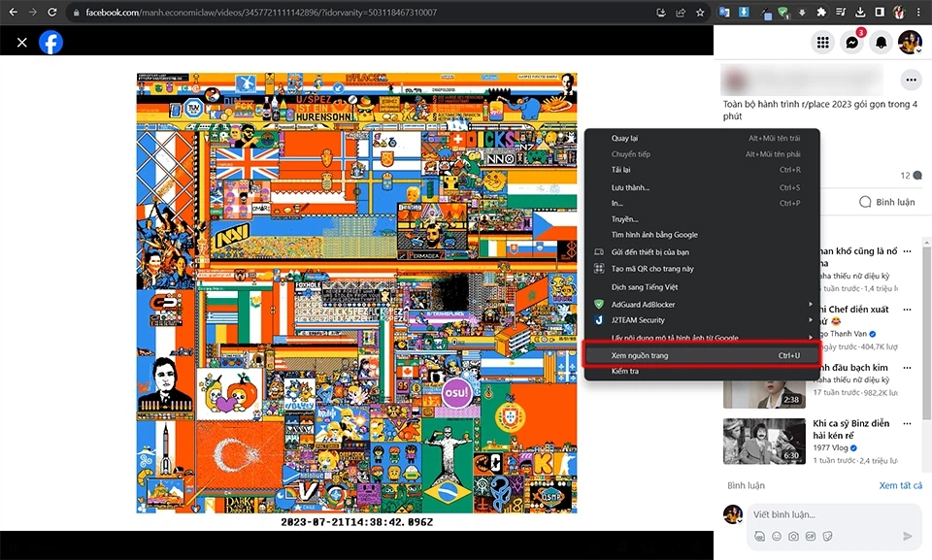Open the emoji picker in comment box
The width and height of the screenshot is (932, 560).
click(777, 536)
